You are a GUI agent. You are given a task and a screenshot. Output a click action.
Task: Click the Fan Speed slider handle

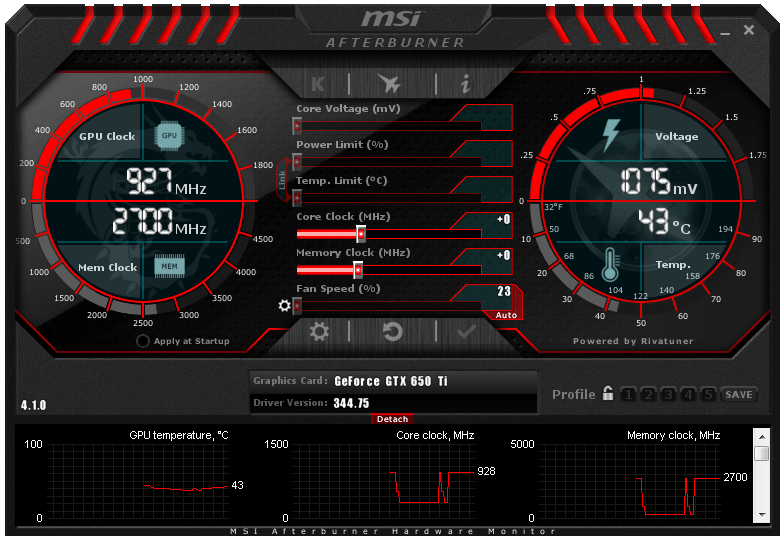[297, 306]
